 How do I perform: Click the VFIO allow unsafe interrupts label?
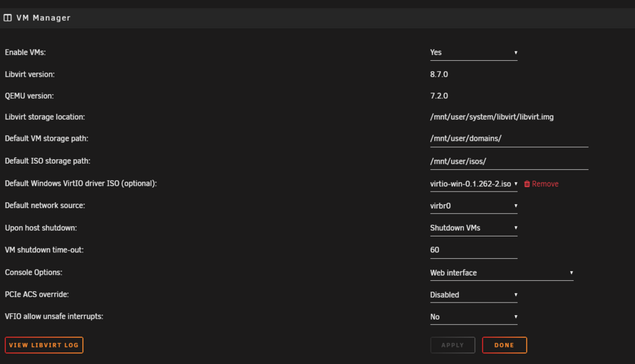tap(54, 316)
